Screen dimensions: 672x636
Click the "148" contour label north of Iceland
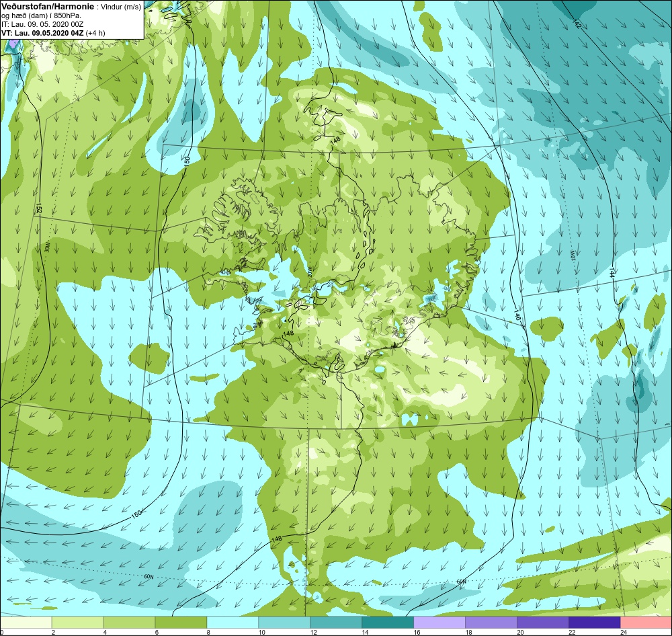coord(335,141)
